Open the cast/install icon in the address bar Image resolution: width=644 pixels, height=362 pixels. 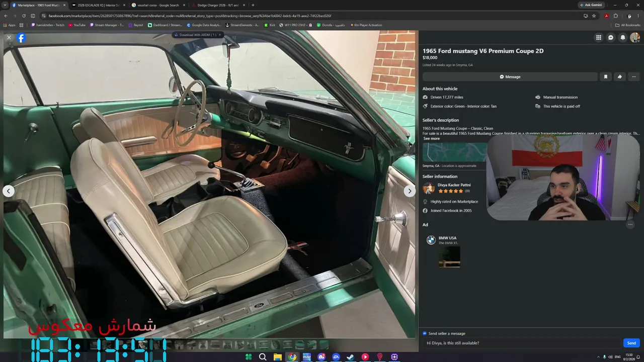point(586,16)
